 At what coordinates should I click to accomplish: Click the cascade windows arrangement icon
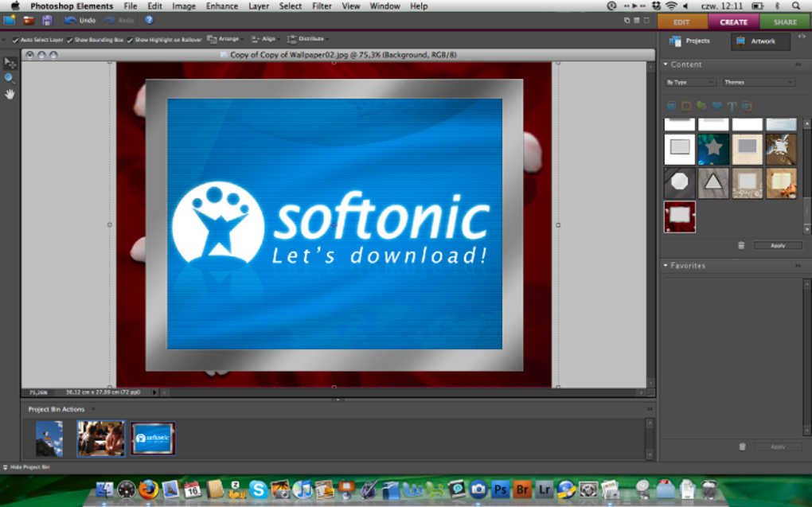(627, 20)
